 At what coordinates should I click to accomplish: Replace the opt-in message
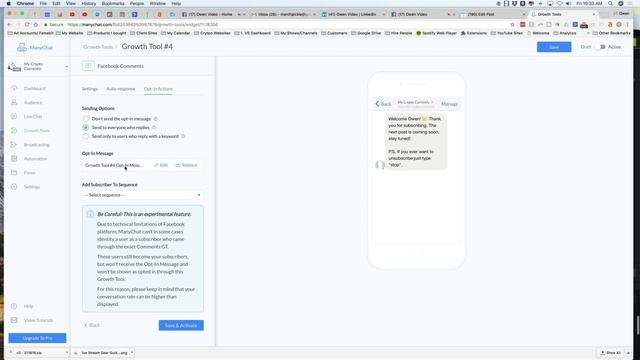coord(186,165)
